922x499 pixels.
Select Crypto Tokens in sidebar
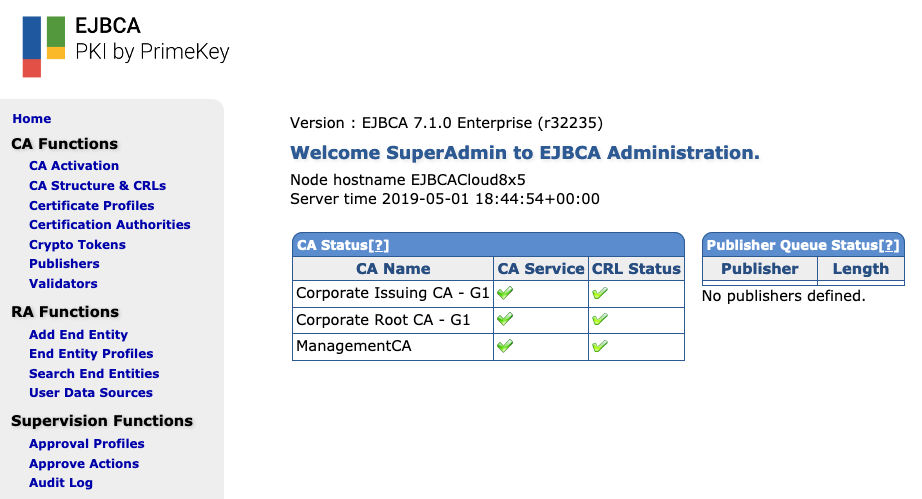coord(78,245)
